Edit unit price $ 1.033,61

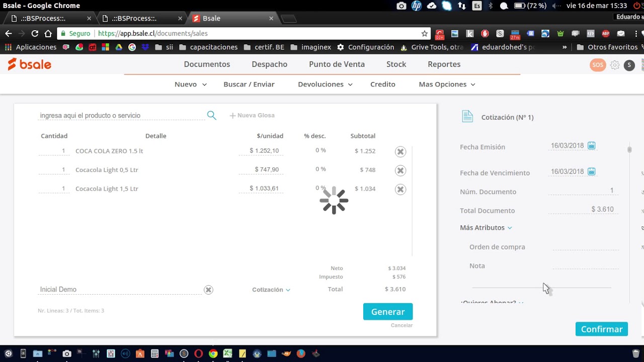click(x=261, y=189)
